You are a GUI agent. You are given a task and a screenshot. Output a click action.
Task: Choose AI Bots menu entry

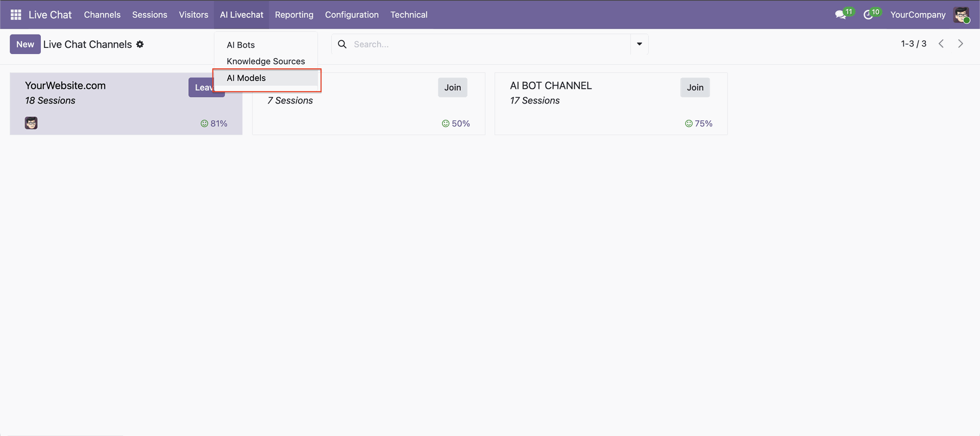(x=240, y=45)
